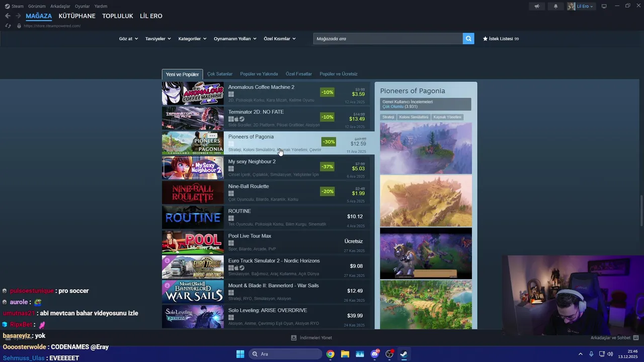644x362 pixels.
Task: Click the Mağazada ara search field
Action: tap(388, 39)
